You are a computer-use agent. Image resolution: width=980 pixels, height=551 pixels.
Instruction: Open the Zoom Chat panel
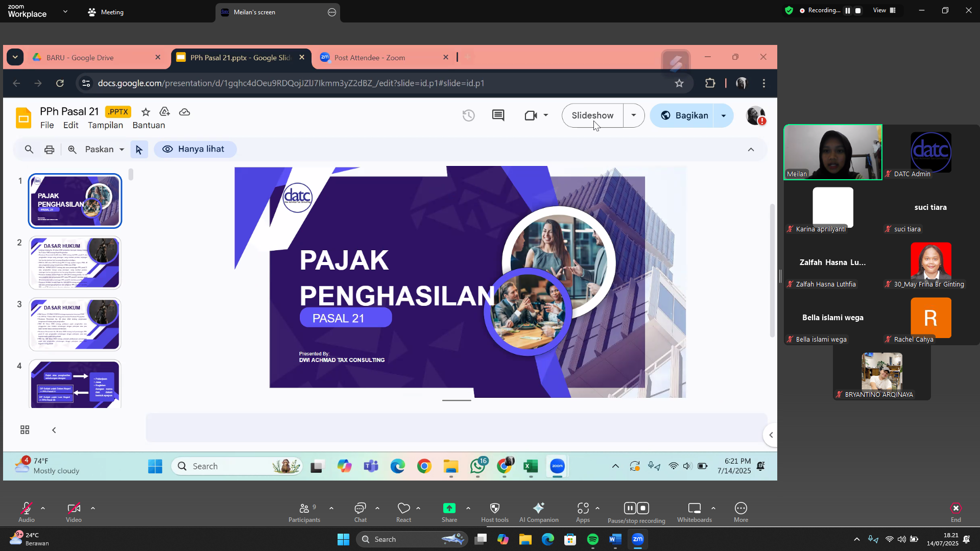pyautogui.click(x=360, y=512)
